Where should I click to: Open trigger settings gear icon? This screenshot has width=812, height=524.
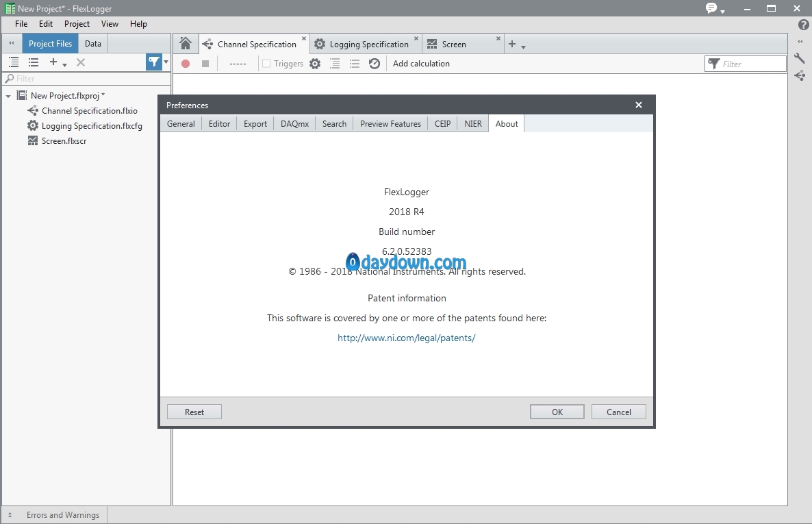tap(315, 64)
